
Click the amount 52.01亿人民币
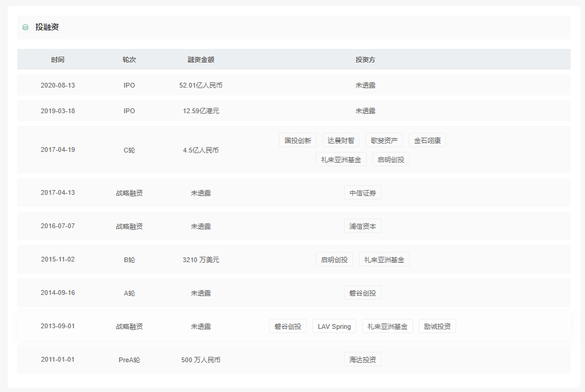[201, 85]
